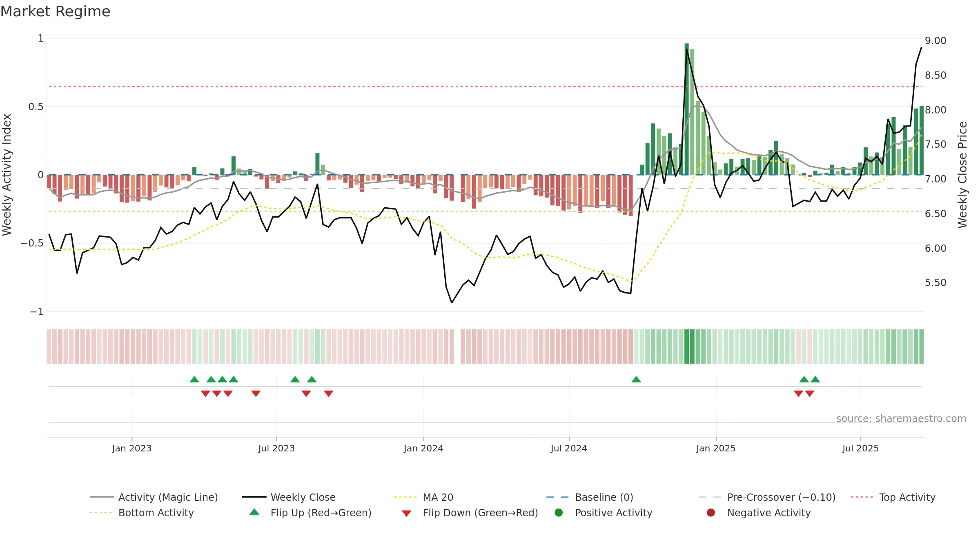Image resolution: width=980 pixels, height=551 pixels.
Task: Toggle Weekly Close legend entry
Action: [x=289, y=497]
